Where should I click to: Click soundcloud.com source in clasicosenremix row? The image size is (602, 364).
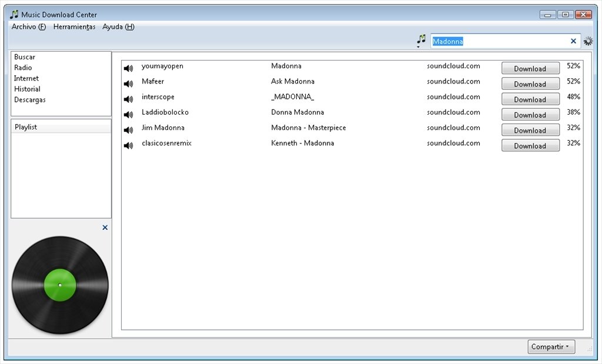coord(453,143)
